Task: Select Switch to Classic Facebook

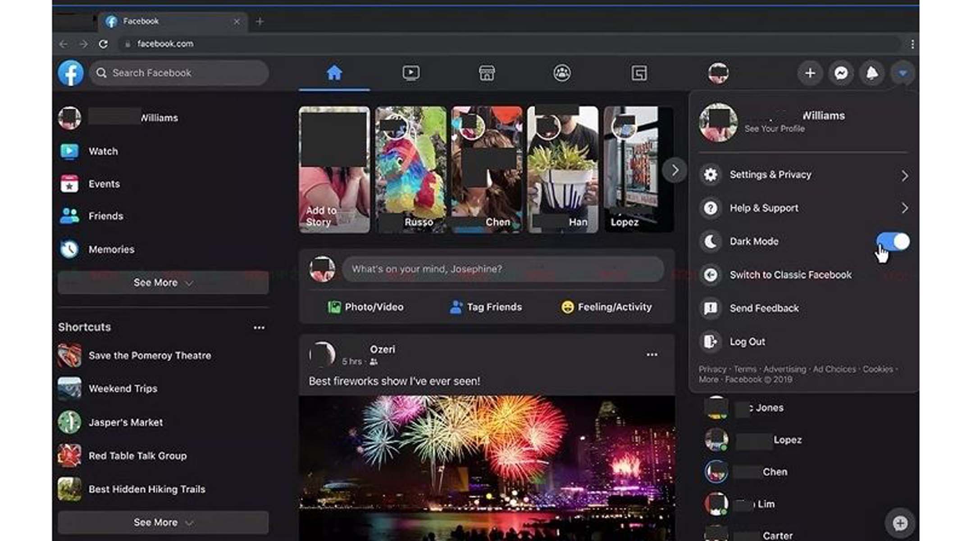Action: click(x=790, y=275)
